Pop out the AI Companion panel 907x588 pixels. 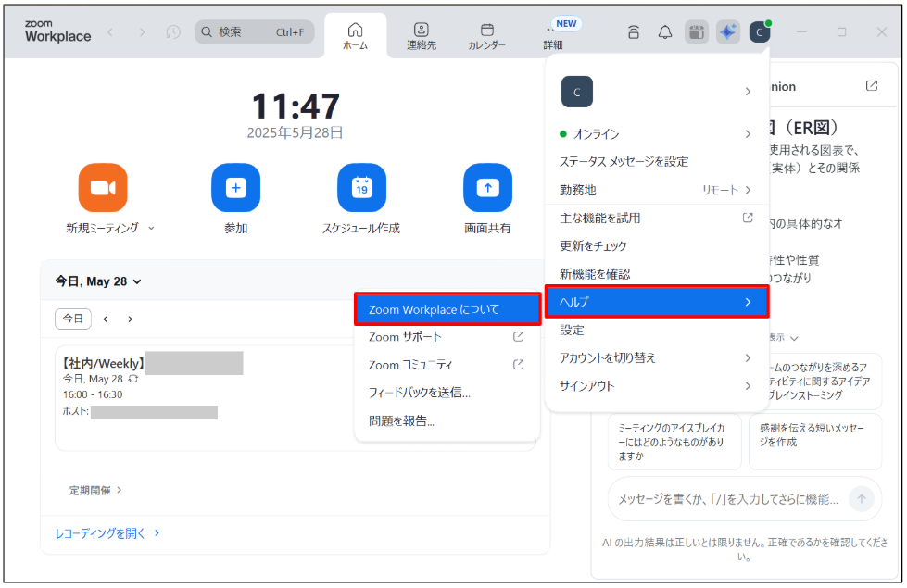[x=872, y=86]
